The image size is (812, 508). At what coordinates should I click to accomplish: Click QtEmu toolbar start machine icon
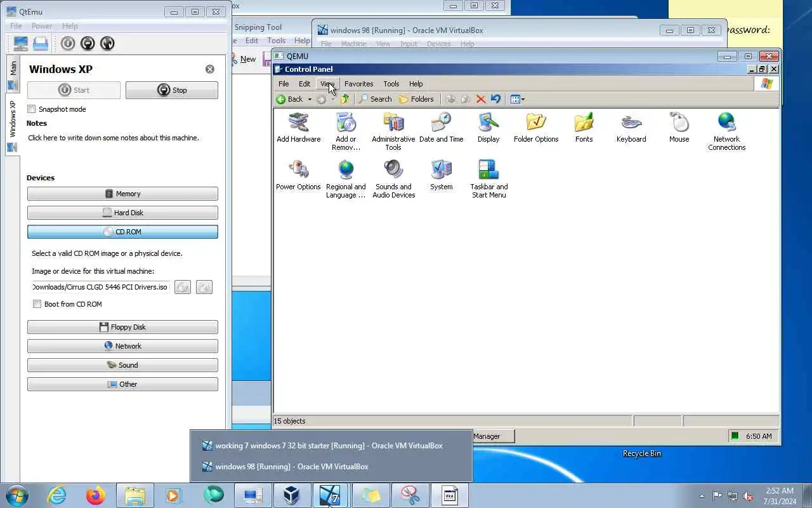(68, 43)
